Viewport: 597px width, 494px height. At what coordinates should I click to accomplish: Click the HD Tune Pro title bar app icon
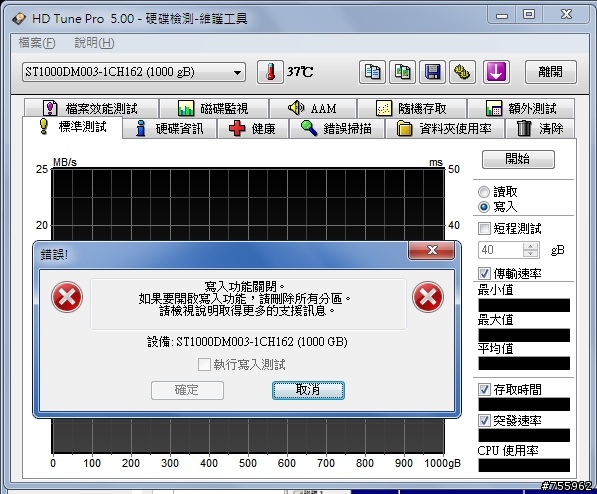click(19, 18)
